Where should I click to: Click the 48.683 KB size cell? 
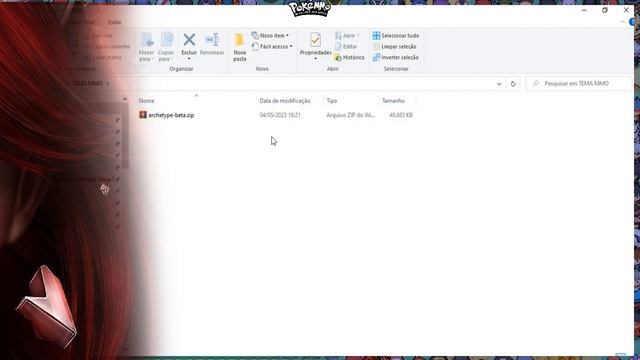(x=401, y=115)
